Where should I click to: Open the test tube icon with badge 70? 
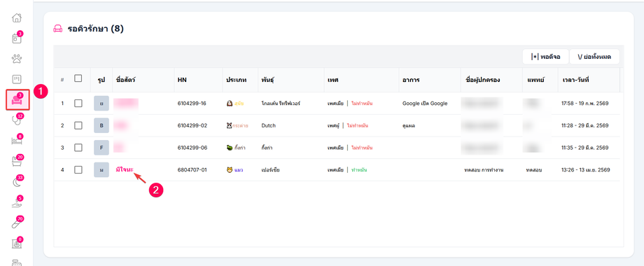click(16, 223)
